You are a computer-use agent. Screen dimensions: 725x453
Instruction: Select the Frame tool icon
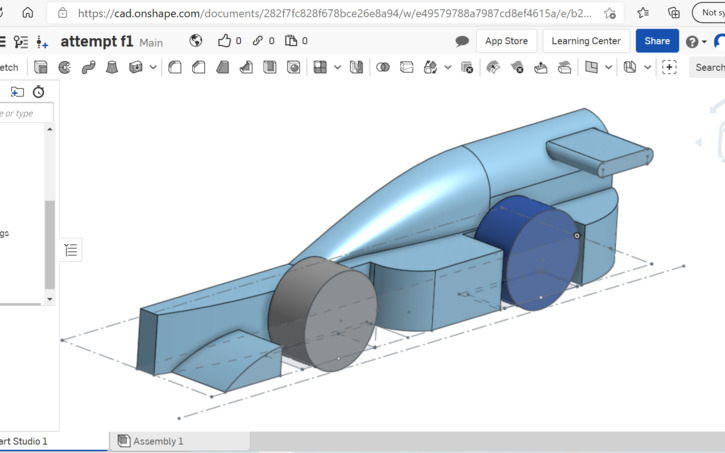[630, 67]
